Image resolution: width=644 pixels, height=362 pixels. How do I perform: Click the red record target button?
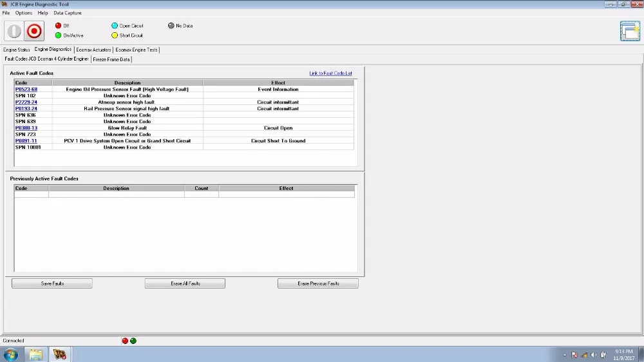(x=34, y=31)
